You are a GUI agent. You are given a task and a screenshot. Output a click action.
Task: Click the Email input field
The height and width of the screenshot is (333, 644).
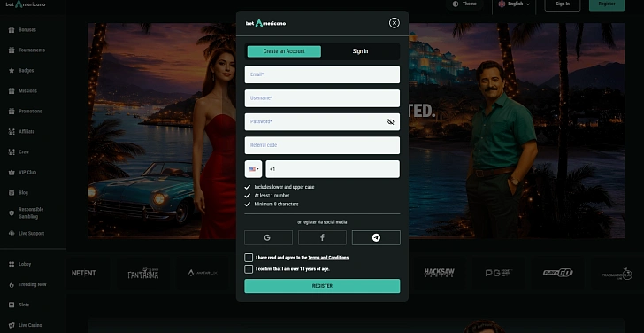322,74
